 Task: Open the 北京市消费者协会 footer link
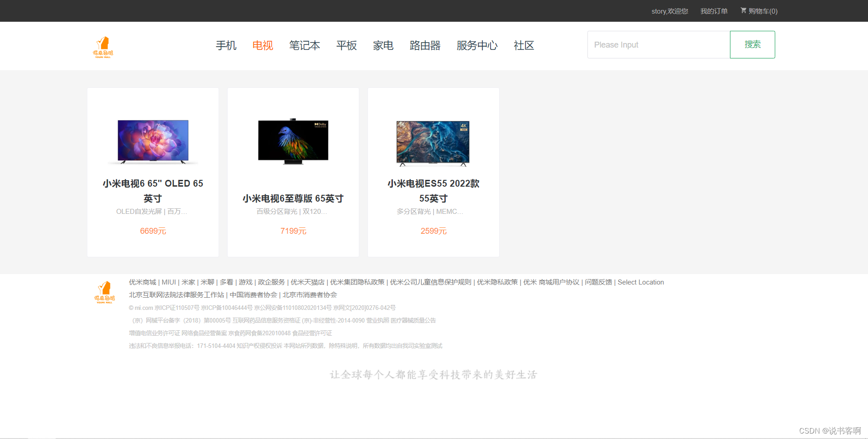click(x=310, y=295)
